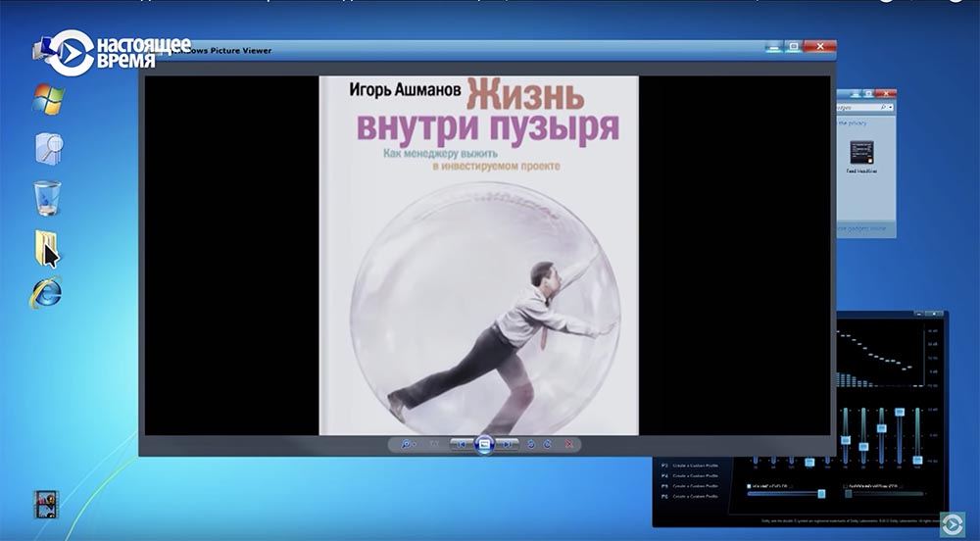Screen dimensions: 980x541
Task: Start slideshow with the round center button
Action: click(x=484, y=445)
